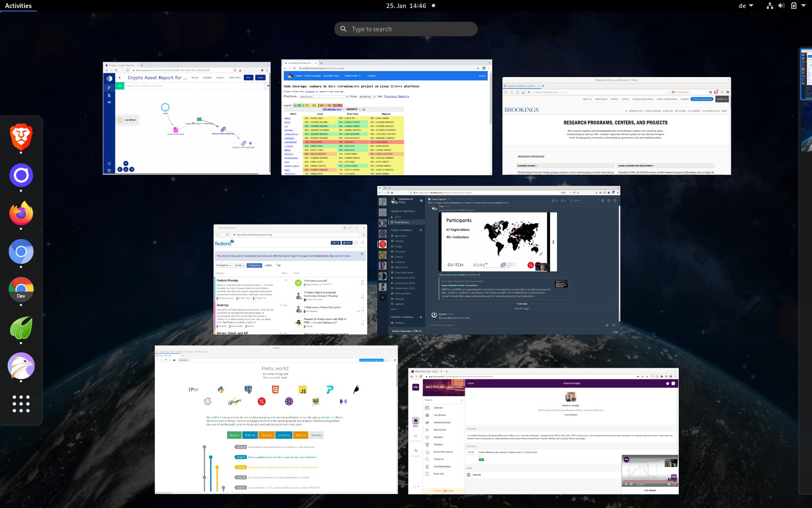Click plus beside PRIVATE CHANNELS
The height and width of the screenshot is (508, 812).
[x=421, y=317]
